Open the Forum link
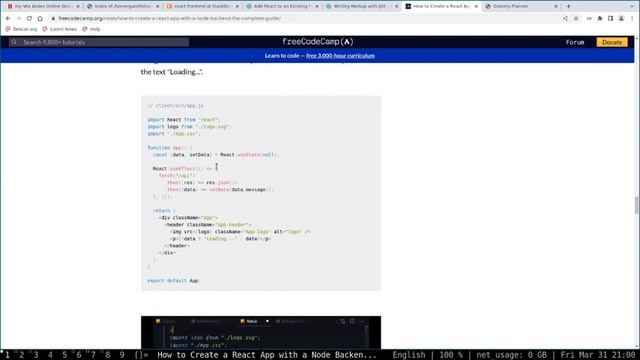This screenshot has height=360, width=640. [x=575, y=42]
